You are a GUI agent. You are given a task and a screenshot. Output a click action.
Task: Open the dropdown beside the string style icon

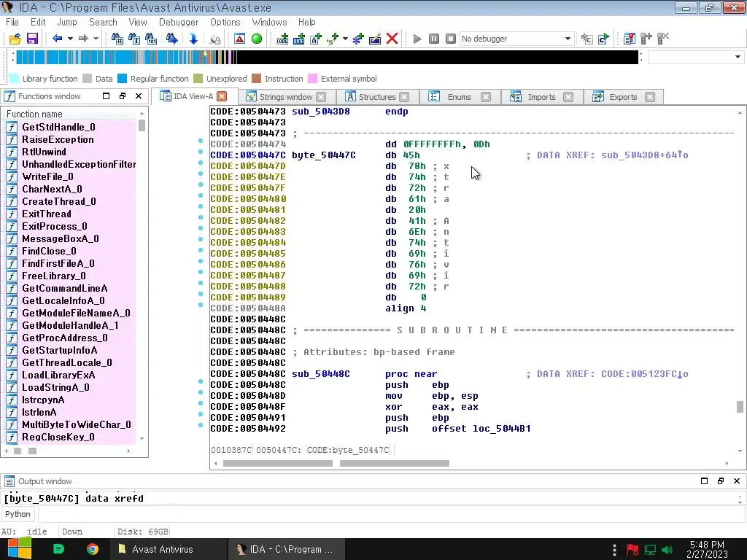click(x=345, y=39)
